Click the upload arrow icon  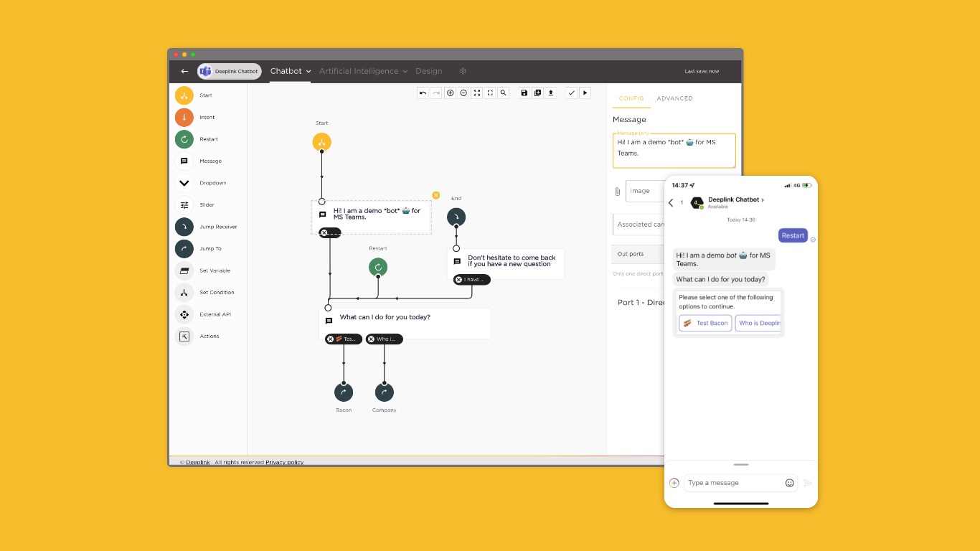[x=551, y=93]
